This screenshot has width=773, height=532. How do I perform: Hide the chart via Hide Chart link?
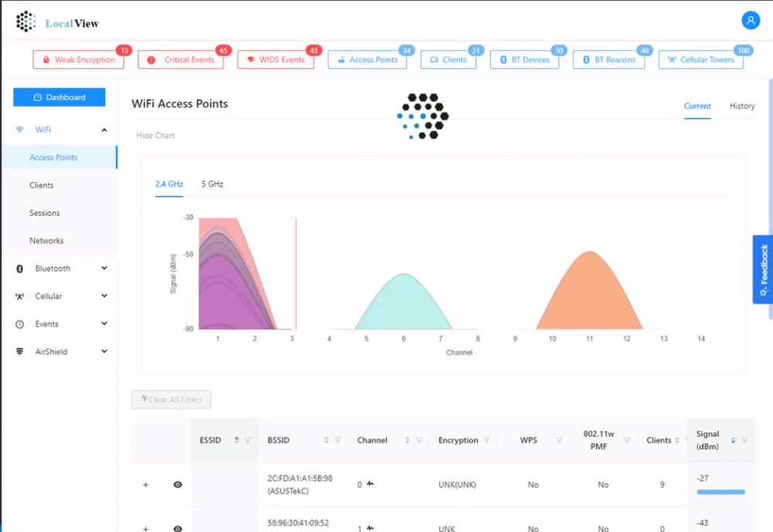[155, 135]
